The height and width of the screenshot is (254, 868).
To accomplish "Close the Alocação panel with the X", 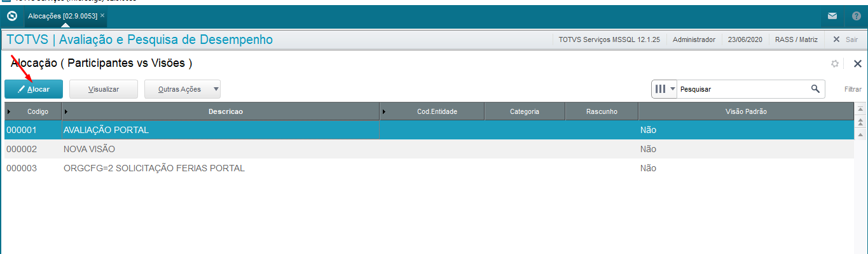I will tap(857, 64).
